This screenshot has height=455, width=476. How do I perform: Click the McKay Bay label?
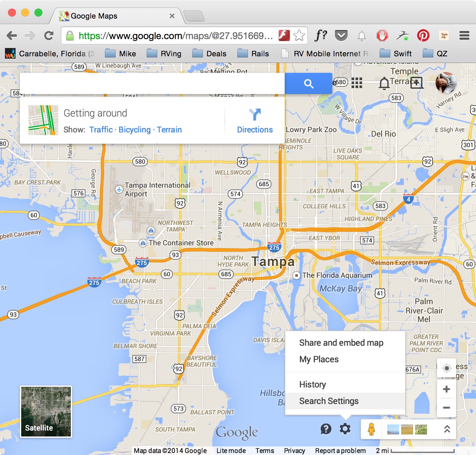341,288
